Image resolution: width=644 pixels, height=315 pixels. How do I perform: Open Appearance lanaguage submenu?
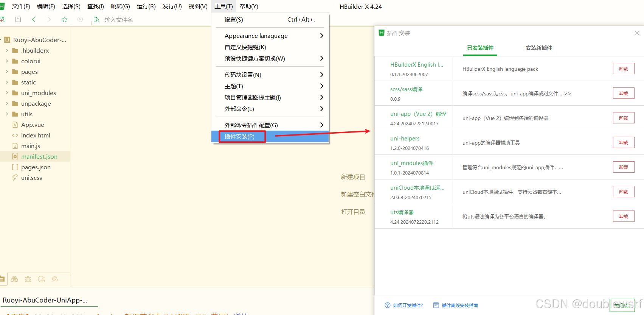270,36
